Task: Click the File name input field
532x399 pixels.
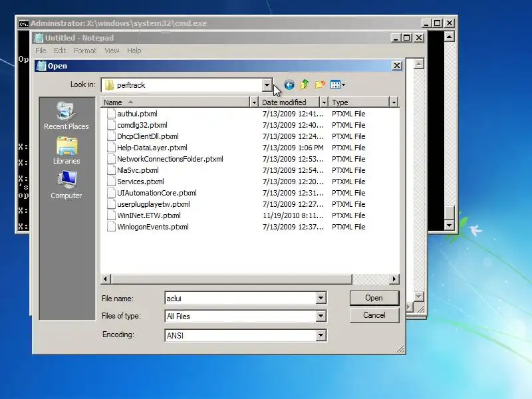Action: (x=241, y=298)
